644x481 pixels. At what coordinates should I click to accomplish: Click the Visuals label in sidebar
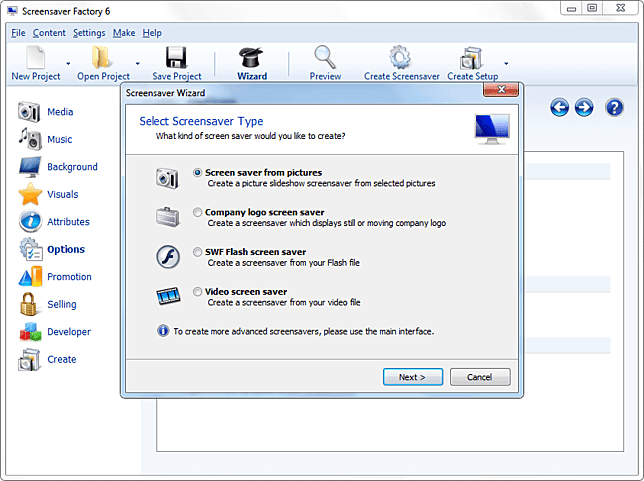[62, 194]
